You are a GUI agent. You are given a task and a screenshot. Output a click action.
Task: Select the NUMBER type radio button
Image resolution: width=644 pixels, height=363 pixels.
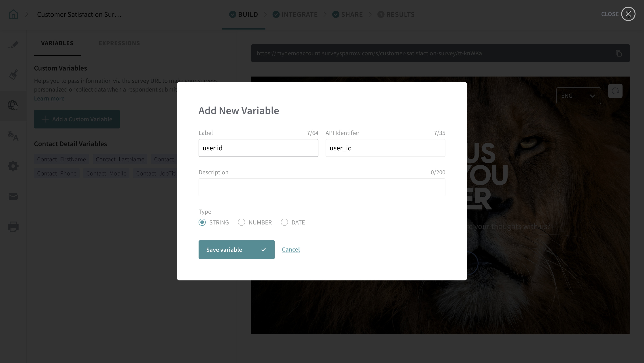click(x=241, y=222)
